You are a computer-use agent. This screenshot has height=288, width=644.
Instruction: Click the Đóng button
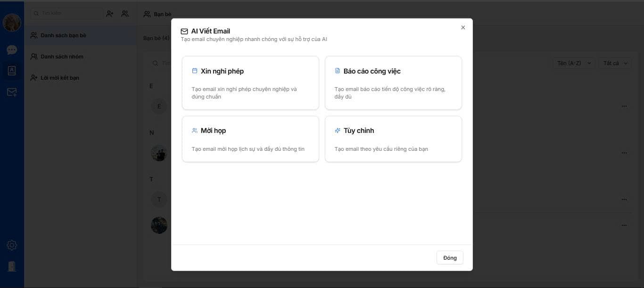[450, 258]
